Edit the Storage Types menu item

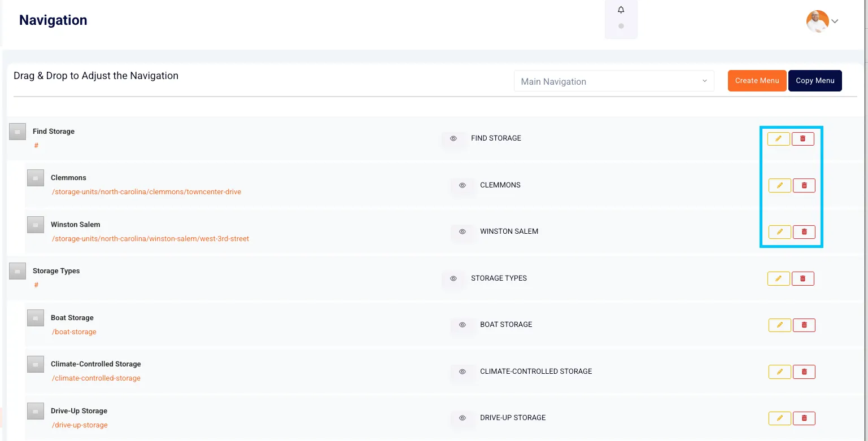point(778,278)
